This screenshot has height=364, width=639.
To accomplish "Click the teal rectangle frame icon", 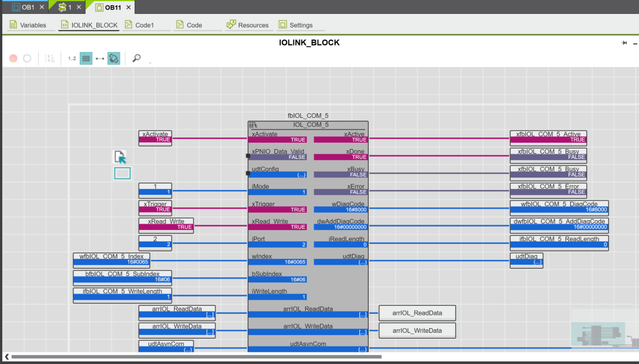I will click(122, 173).
